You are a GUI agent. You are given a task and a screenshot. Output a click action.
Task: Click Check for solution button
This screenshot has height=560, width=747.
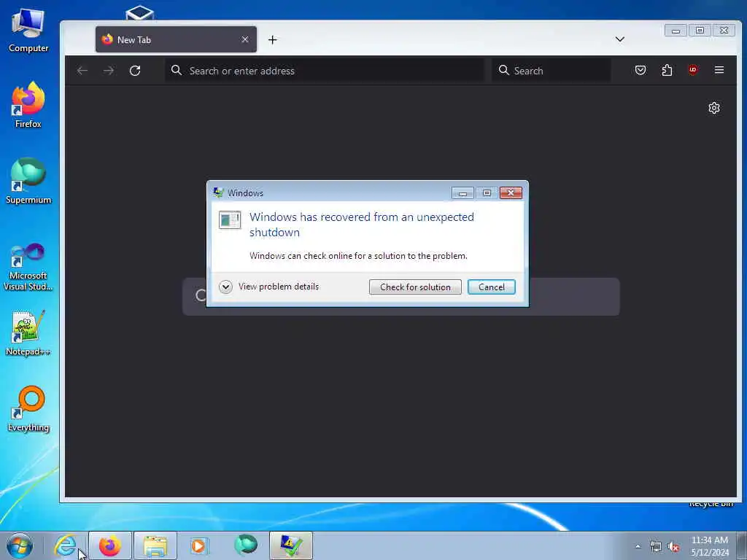click(x=415, y=287)
